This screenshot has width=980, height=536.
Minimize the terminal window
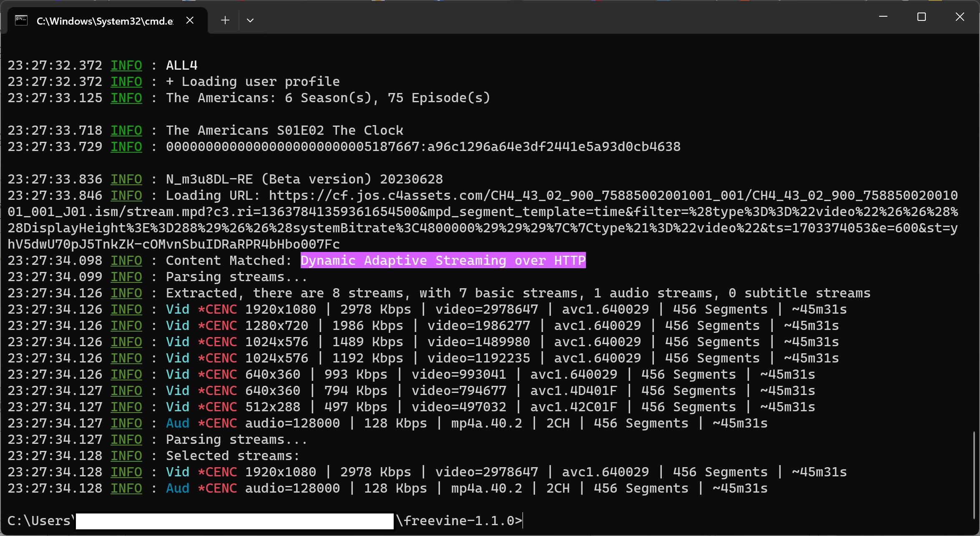click(x=883, y=17)
